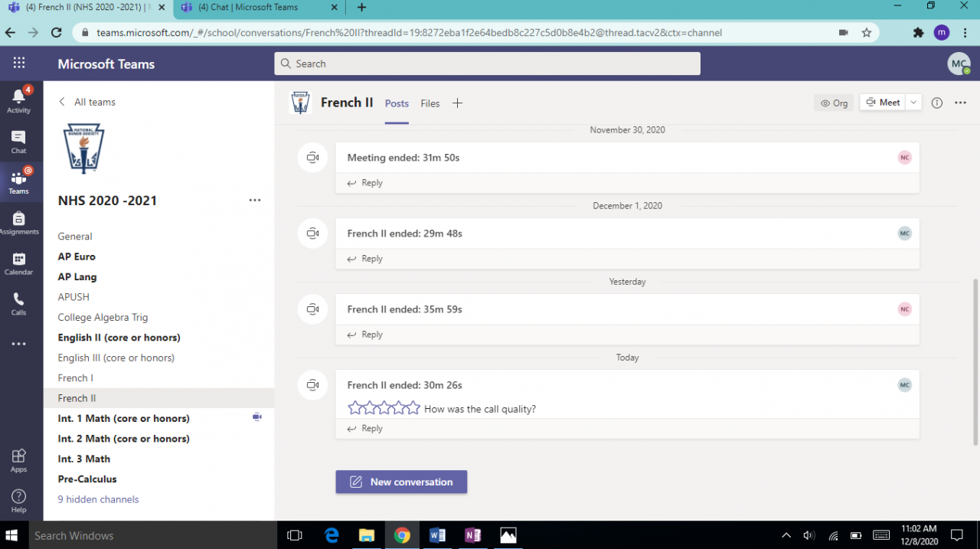Open Chat in the left rail
This screenshot has width=980, height=549.
coord(18,142)
